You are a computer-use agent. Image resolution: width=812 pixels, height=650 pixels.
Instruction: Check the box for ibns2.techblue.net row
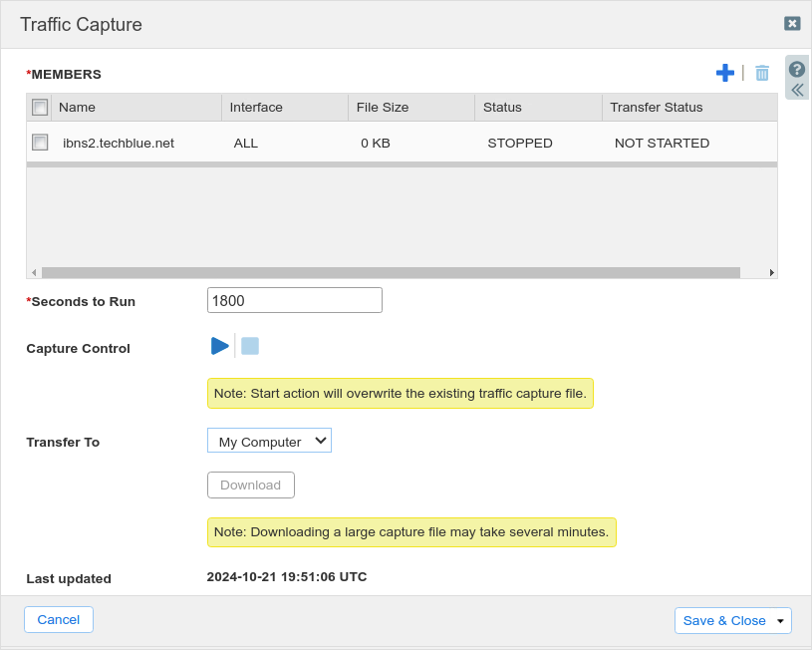[40, 143]
